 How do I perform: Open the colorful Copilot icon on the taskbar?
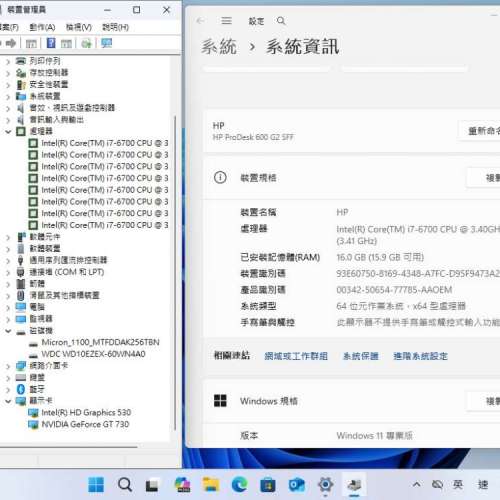[x=182, y=485]
